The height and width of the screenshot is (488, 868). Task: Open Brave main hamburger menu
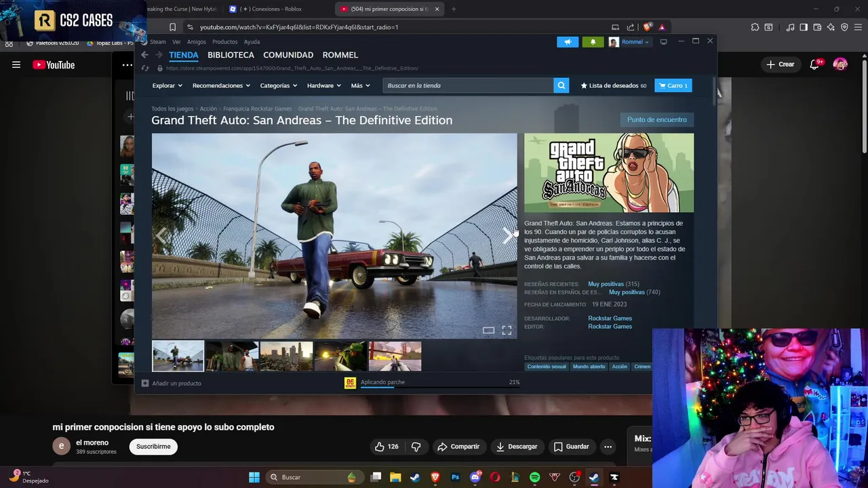tap(858, 27)
